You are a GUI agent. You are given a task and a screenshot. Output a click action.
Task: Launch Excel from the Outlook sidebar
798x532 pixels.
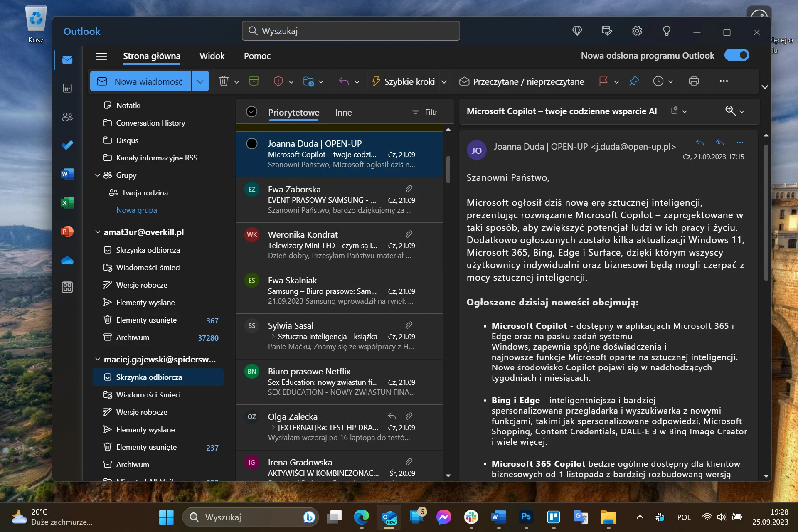(67, 202)
